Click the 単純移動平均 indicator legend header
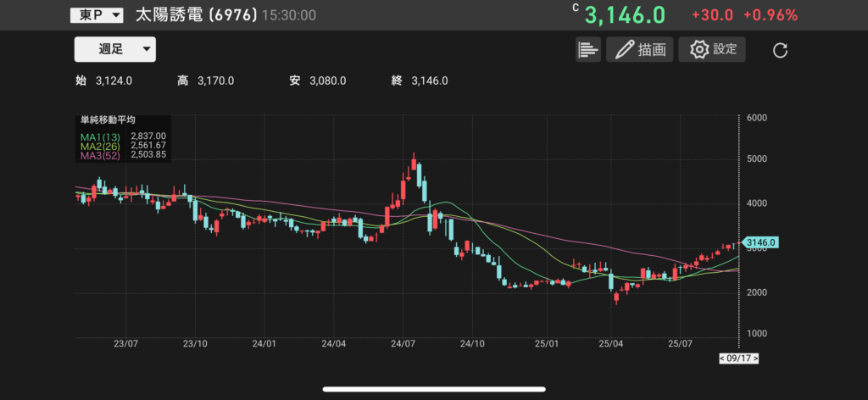 point(108,121)
